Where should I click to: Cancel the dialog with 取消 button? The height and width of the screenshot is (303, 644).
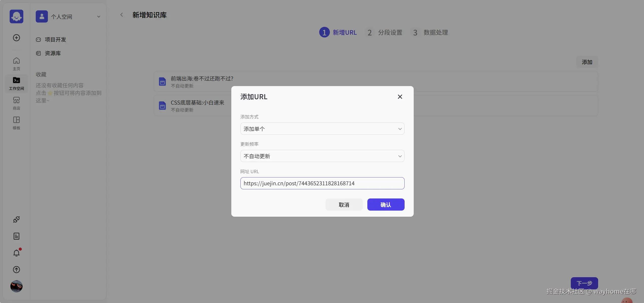344,205
